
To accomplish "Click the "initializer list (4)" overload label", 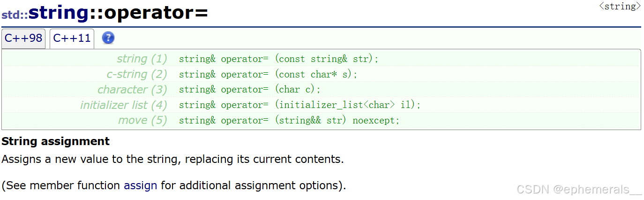I will point(123,105).
